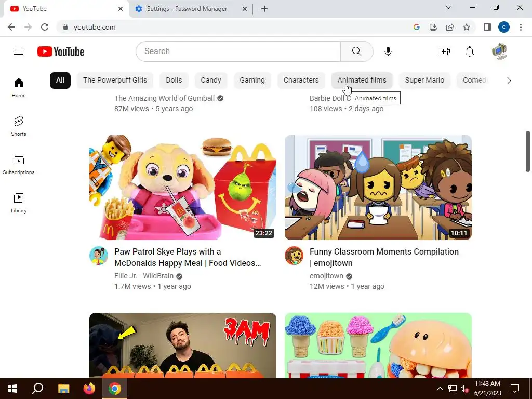Toggle the browser side panel

(487, 27)
